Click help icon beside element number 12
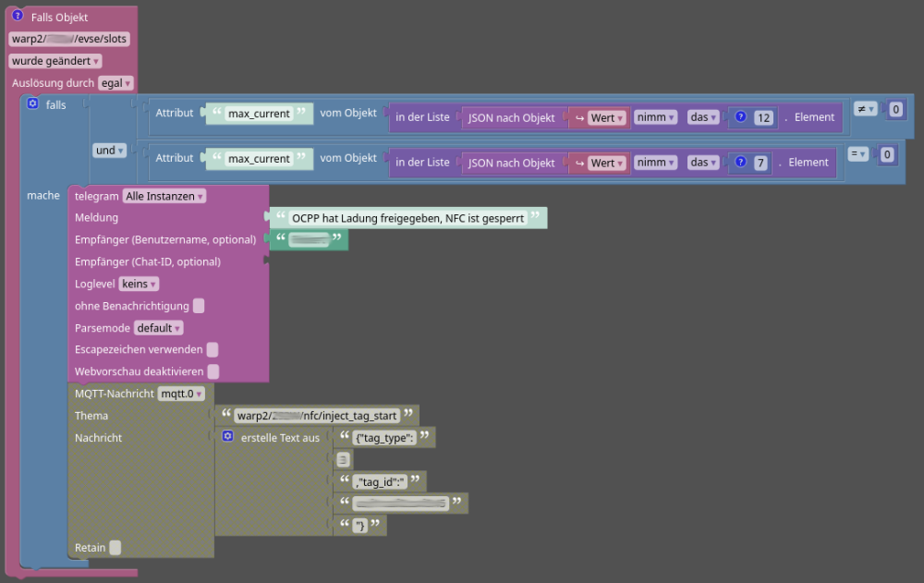This screenshot has height=583, width=924. click(740, 117)
